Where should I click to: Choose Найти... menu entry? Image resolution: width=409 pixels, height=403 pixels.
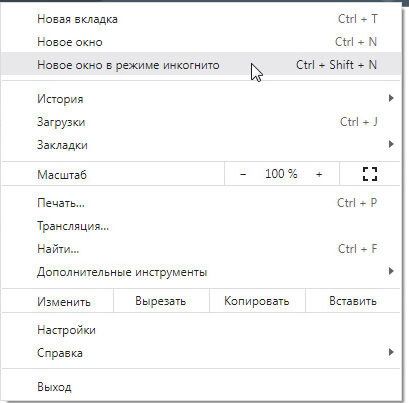(201, 249)
